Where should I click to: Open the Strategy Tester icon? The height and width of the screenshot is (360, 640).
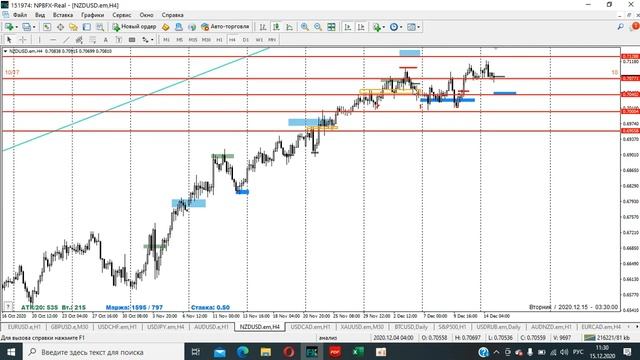pyautogui.click(x=100, y=27)
